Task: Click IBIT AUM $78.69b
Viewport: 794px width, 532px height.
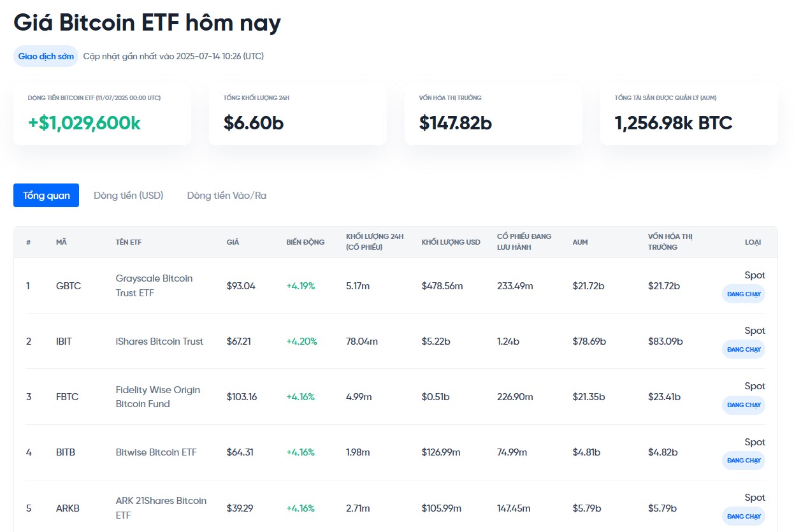Action: coord(589,341)
